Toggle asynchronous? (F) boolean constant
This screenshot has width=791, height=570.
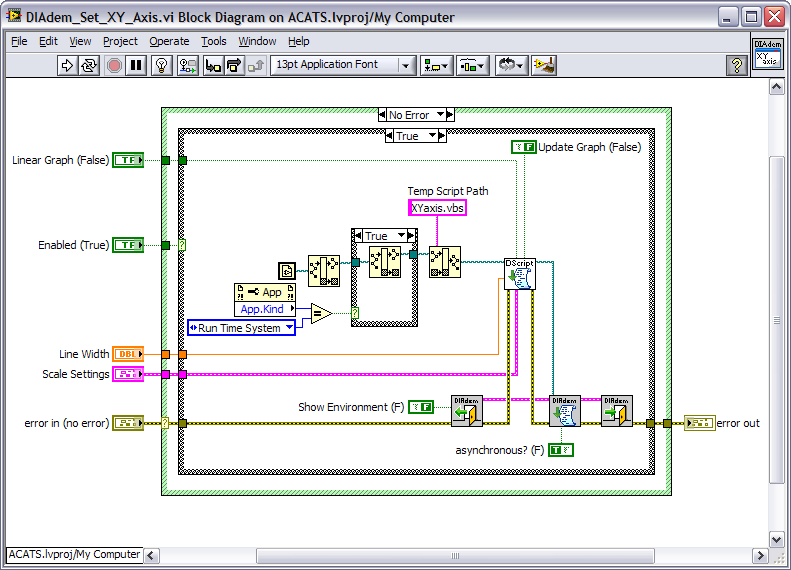(561, 450)
